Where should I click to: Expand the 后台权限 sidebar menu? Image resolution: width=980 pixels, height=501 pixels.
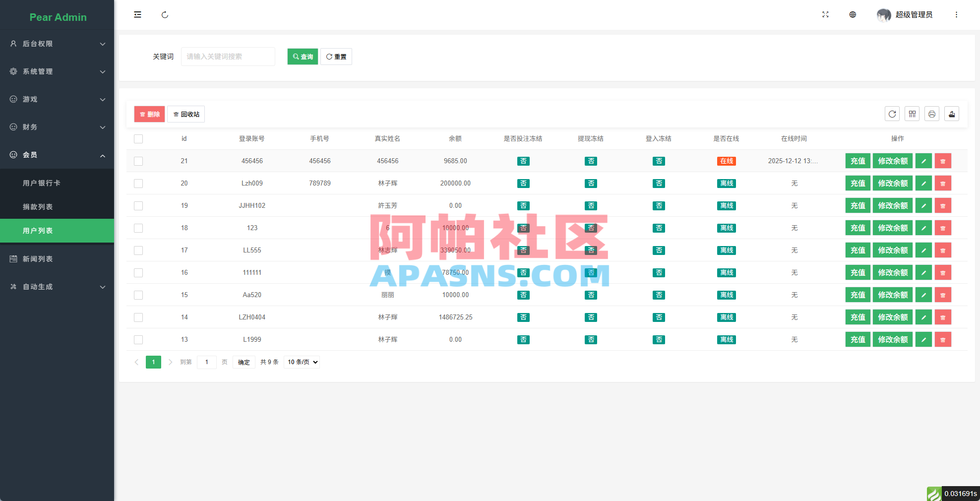57,44
